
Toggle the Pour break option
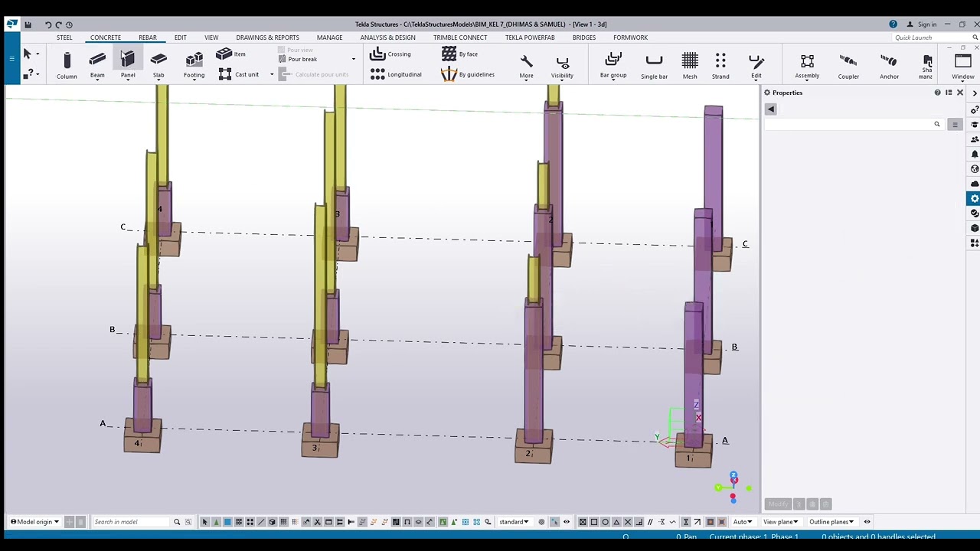coord(298,60)
